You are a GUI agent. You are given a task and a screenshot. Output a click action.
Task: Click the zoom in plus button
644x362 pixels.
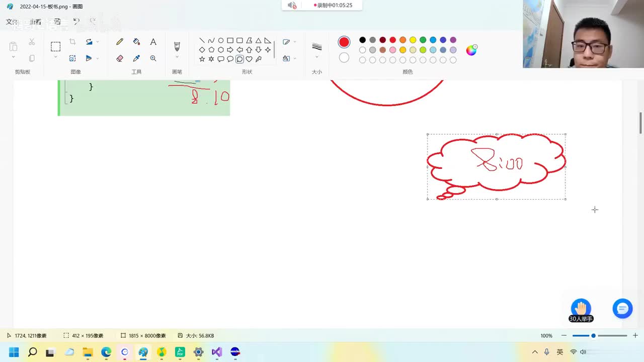click(x=635, y=335)
